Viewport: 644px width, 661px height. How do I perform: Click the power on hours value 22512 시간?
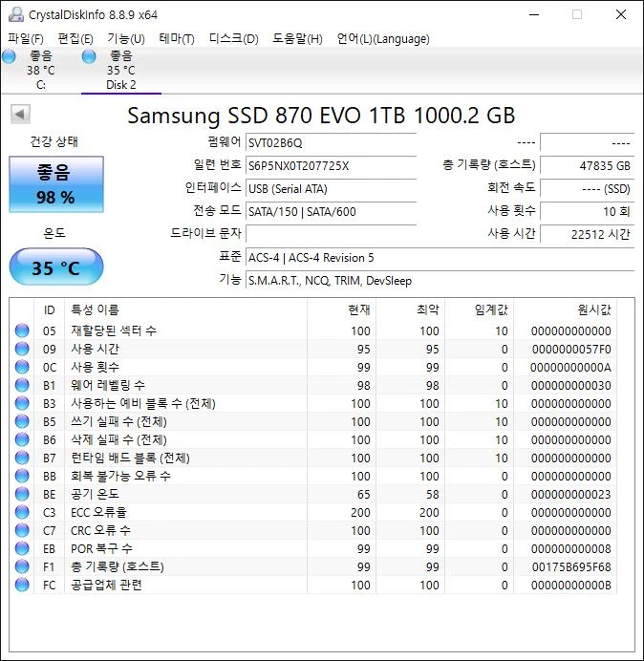click(x=587, y=234)
